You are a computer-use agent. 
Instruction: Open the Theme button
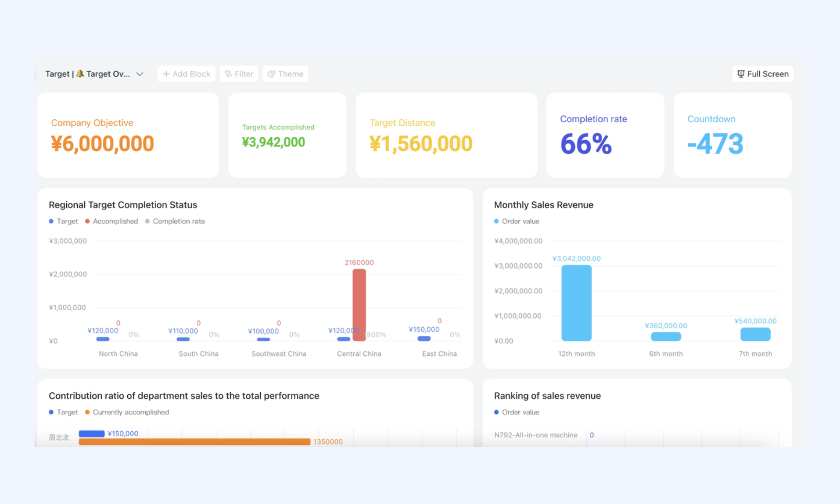coord(286,74)
